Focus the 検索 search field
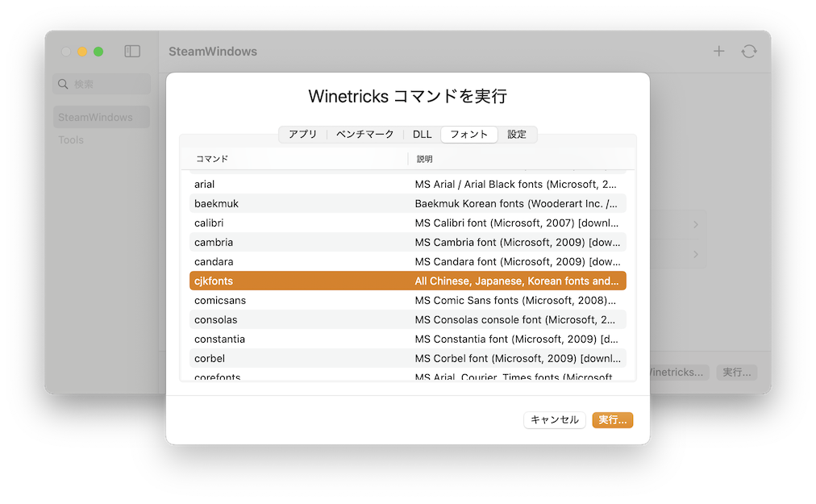816x504 pixels. click(x=102, y=84)
